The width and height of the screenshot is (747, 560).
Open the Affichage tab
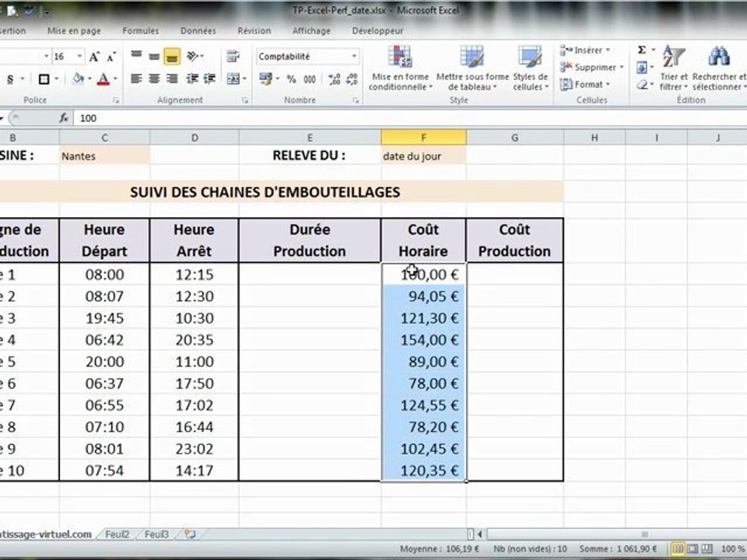click(x=311, y=30)
